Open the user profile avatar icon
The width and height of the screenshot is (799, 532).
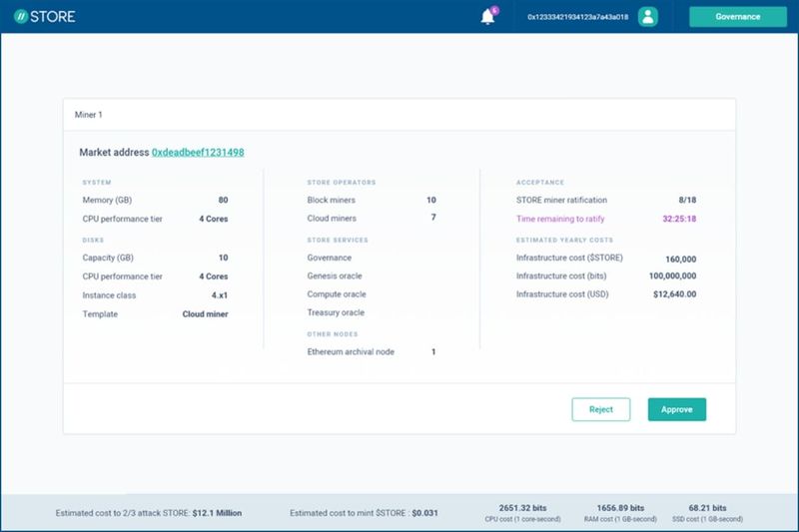[648, 16]
